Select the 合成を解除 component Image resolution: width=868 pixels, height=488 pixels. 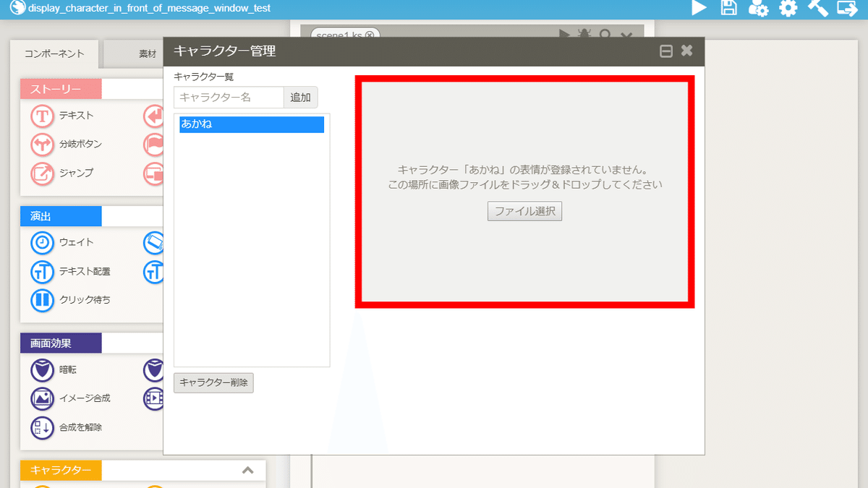coord(67,427)
